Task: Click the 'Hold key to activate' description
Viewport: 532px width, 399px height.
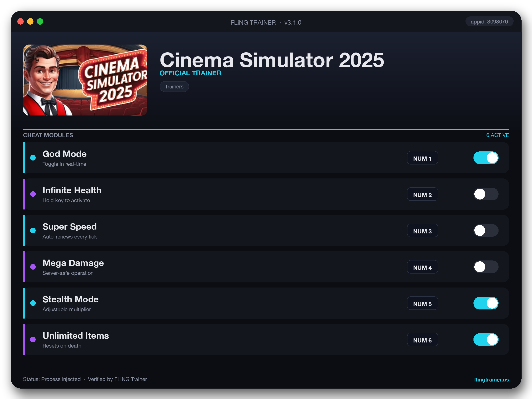Action: (x=66, y=200)
